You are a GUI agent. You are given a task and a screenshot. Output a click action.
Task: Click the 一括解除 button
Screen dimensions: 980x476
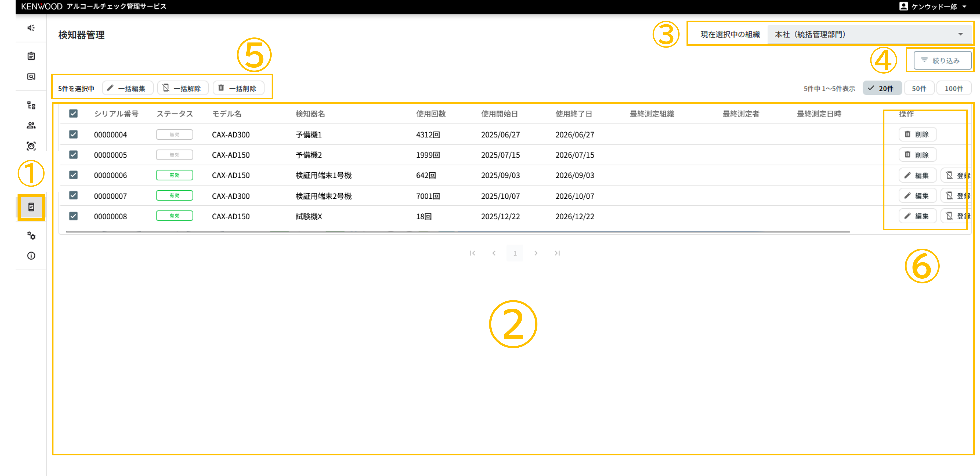point(183,88)
